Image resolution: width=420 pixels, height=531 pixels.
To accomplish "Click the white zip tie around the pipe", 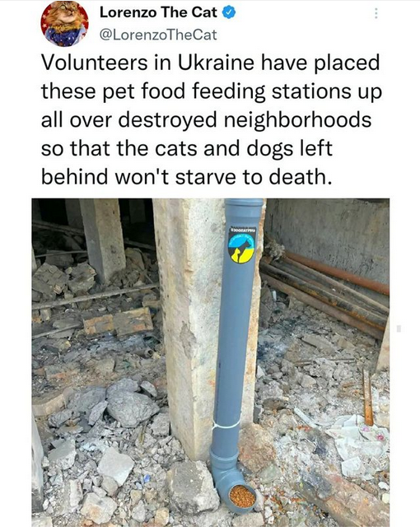I will pos(226,425).
